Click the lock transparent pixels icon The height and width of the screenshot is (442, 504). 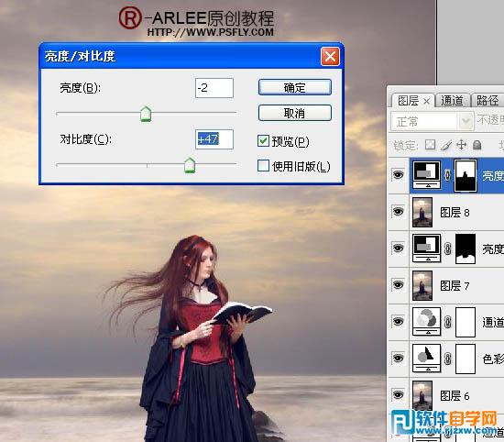430,145
